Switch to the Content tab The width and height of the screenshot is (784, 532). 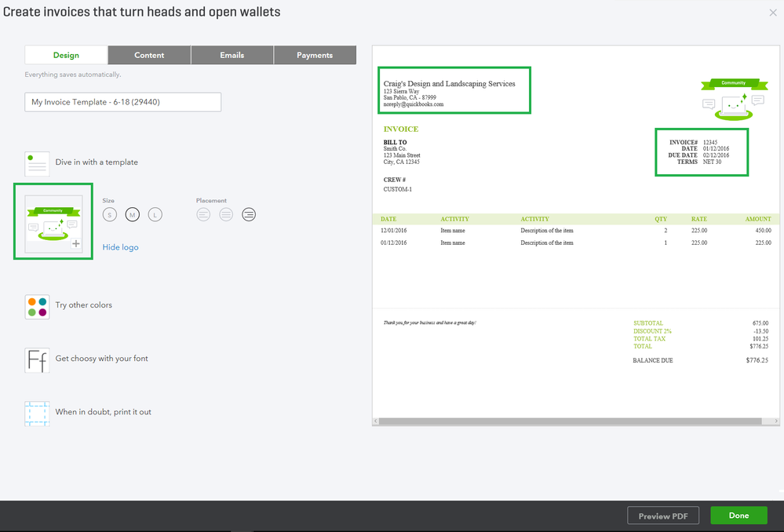149,55
